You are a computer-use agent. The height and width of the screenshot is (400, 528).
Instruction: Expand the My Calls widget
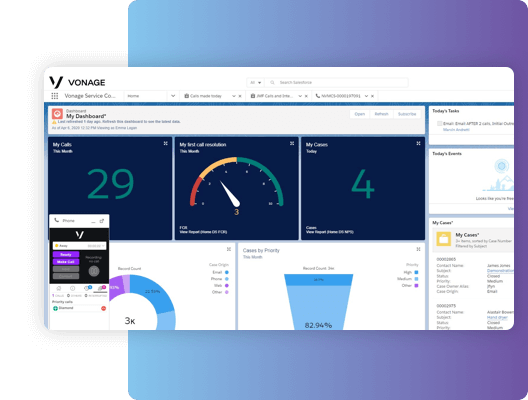pos(166,143)
